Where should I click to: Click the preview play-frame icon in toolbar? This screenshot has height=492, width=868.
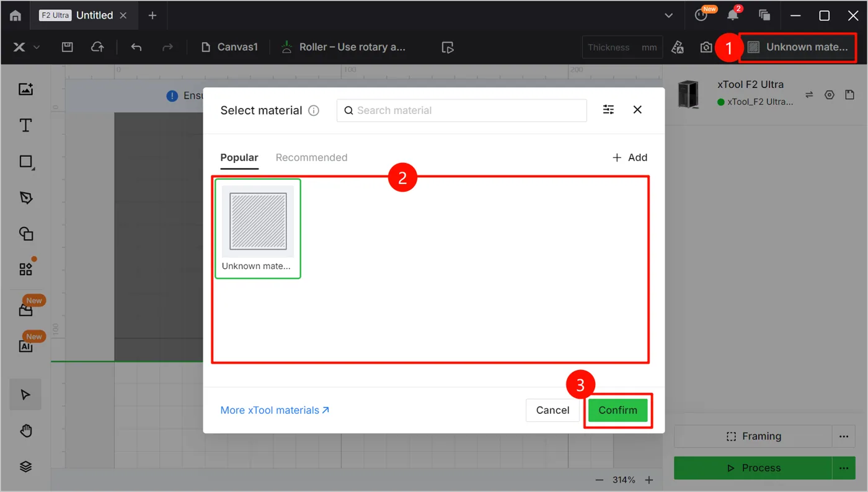pyautogui.click(x=448, y=47)
